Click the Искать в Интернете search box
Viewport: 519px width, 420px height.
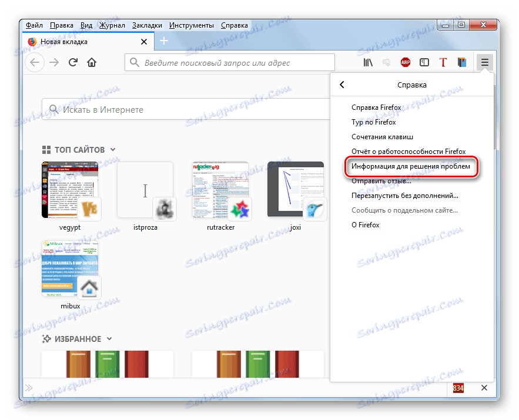(x=186, y=109)
